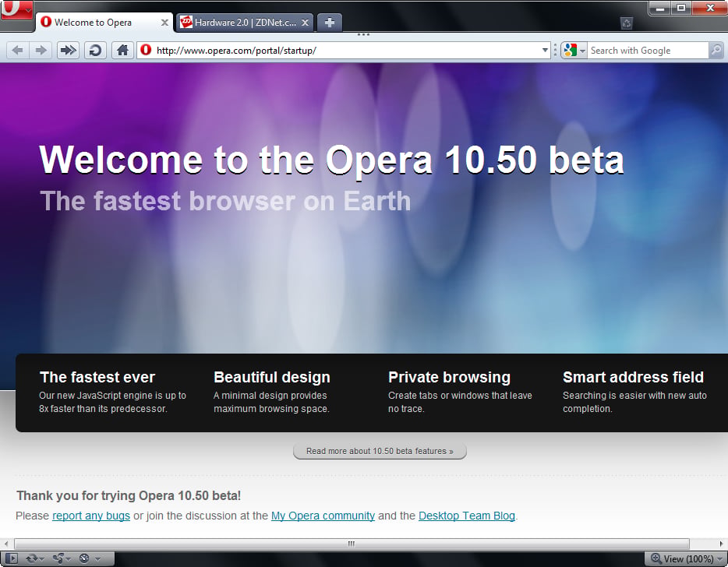This screenshot has width=728, height=567.
Task: Open the search engine selector dropdown
Action: pyautogui.click(x=582, y=51)
